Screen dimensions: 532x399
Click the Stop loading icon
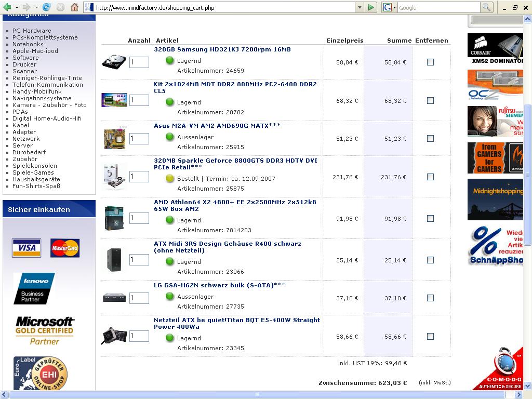pos(60,7)
